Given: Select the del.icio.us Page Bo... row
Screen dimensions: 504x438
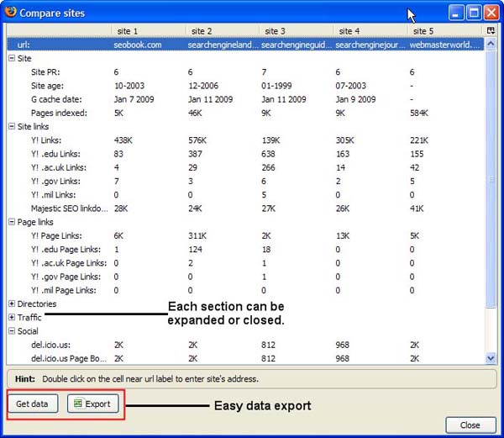Looking at the screenshot, I should [x=69, y=358].
